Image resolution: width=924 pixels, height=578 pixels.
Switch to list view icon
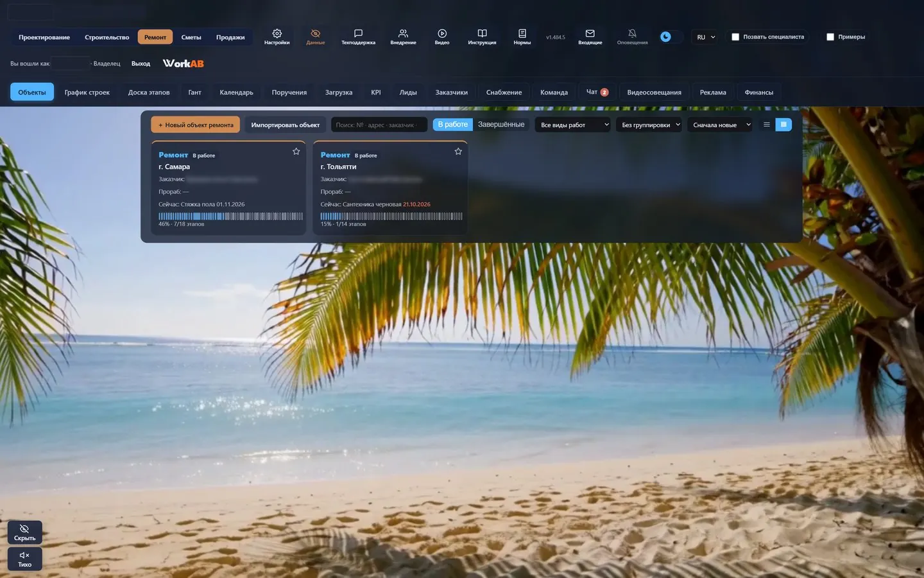(x=766, y=125)
